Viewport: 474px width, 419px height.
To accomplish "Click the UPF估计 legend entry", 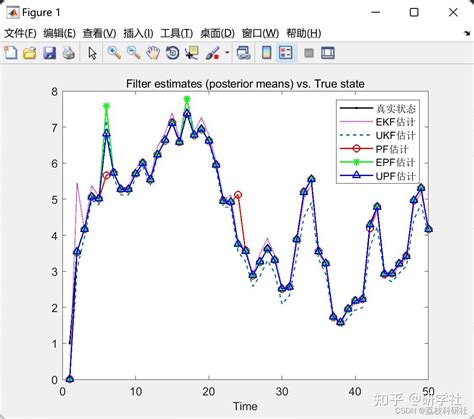I will (378, 176).
